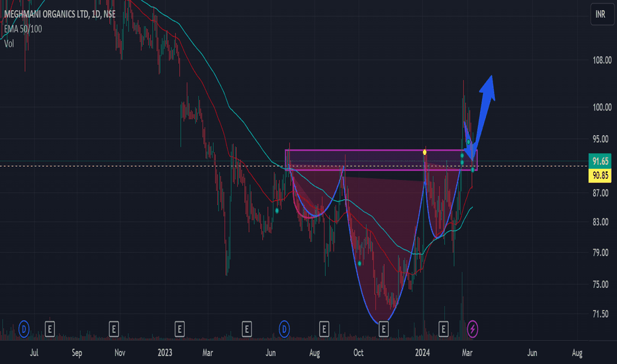This screenshot has width=617, height=364.
Task: Open the INR currency selector
Action: coord(602,15)
